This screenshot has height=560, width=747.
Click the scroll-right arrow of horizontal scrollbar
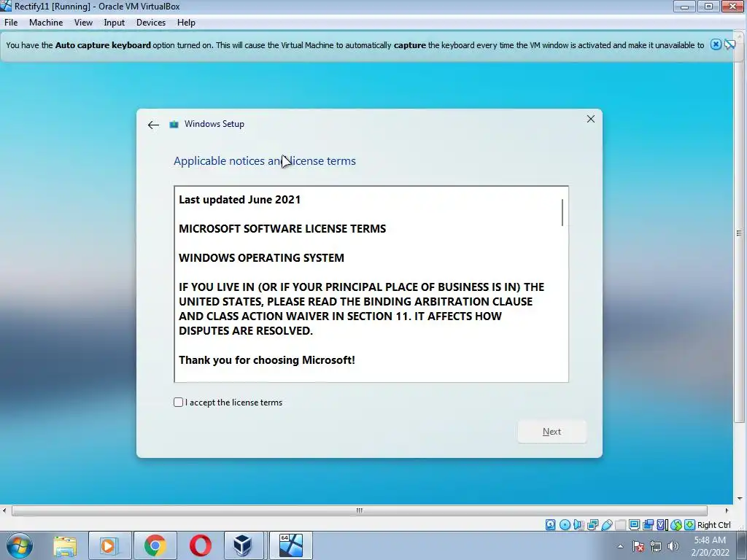point(727,510)
